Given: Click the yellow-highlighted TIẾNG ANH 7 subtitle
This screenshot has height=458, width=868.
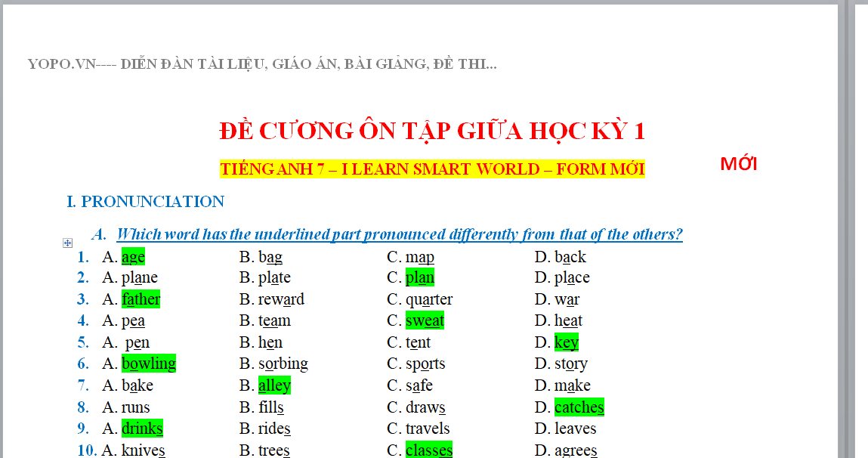Looking at the screenshot, I should tap(432, 169).
